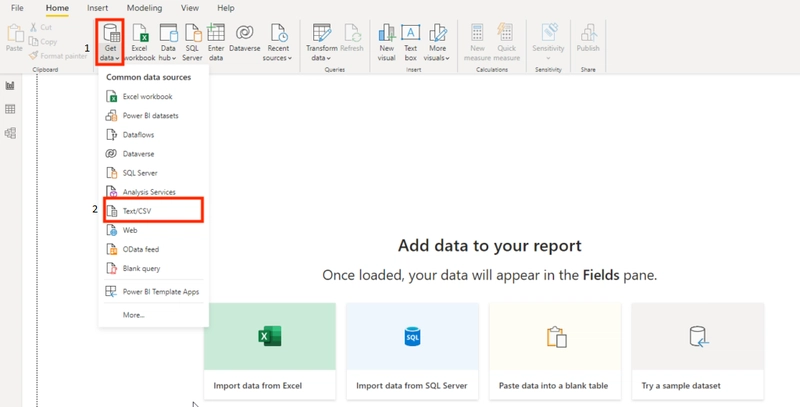Click the green Excel logo on the card
The width and height of the screenshot is (800, 407).
click(269, 336)
